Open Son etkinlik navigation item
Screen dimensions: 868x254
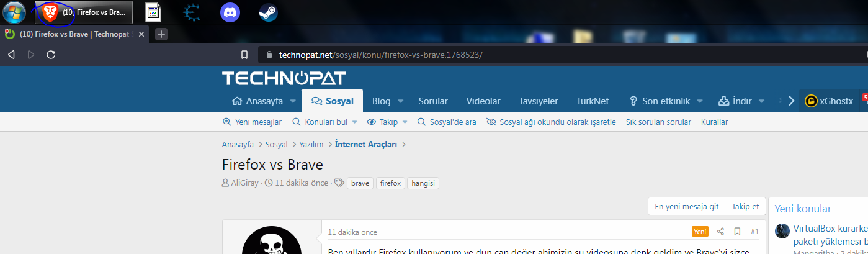tap(659, 101)
